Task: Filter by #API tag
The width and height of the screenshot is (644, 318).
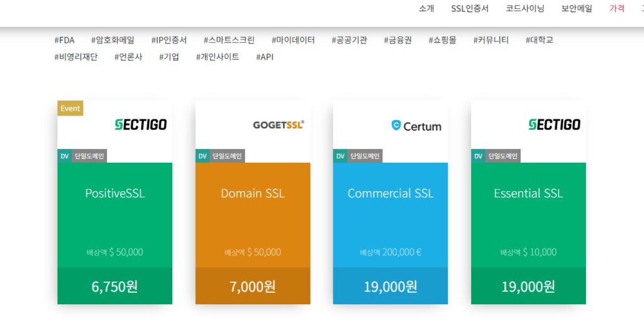Action: pyautogui.click(x=265, y=57)
